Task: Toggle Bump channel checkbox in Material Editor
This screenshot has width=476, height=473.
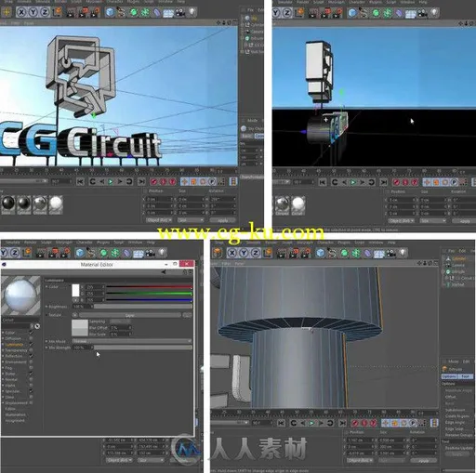Action: coord(31,374)
